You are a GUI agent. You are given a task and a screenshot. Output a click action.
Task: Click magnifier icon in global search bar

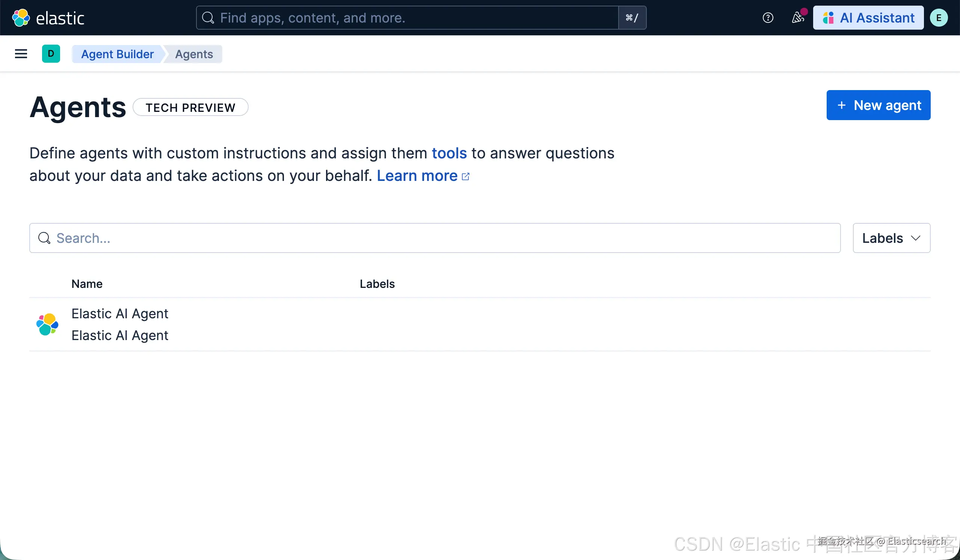click(x=208, y=18)
